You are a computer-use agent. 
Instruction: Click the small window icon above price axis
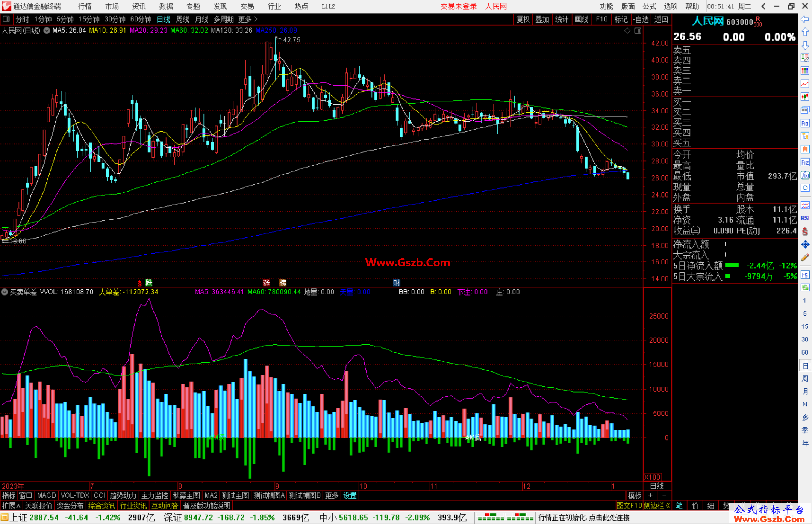(x=638, y=31)
